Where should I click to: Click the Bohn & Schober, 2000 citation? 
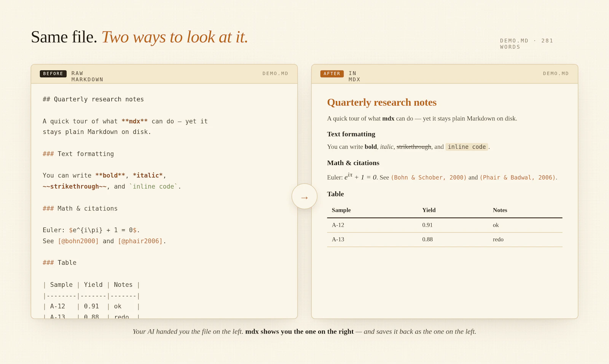pyautogui.click(x=429, y=178)
